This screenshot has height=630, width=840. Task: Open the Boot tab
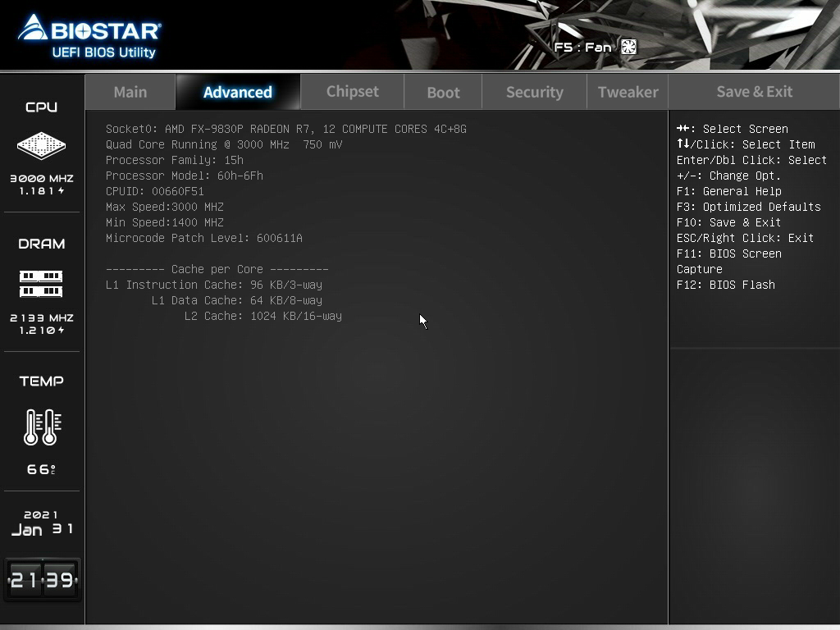pyautogui.click(x=443, y=92)
